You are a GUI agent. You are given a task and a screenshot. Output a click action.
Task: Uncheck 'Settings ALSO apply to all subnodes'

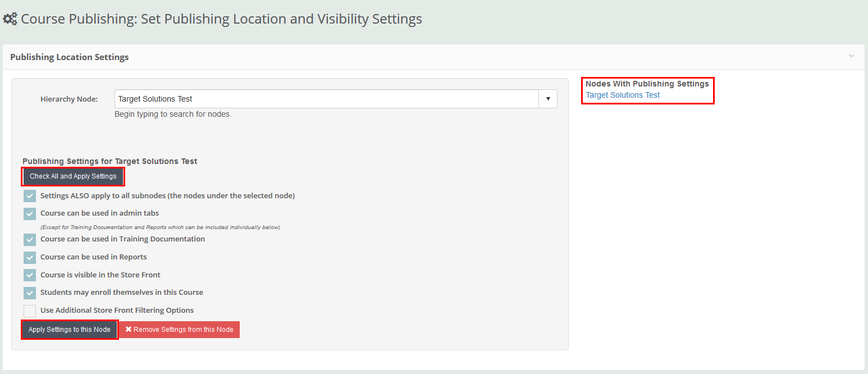coord(29,195)
